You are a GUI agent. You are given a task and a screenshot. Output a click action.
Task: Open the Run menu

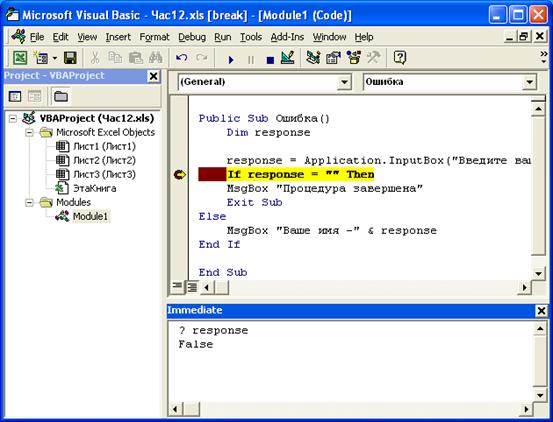click(x=223, y=37)
